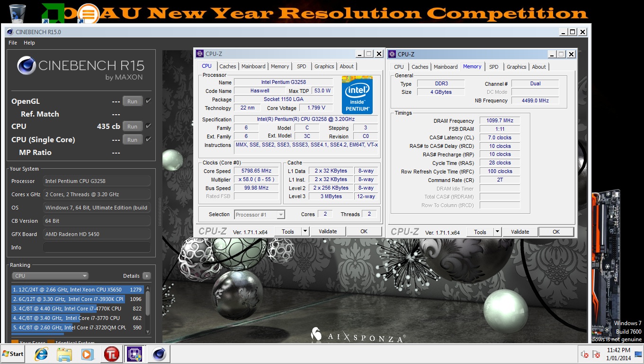Click right CPU-Z Memory window title icon
Viewport: 644px width, 364px height.
click(x=393, y=54)
